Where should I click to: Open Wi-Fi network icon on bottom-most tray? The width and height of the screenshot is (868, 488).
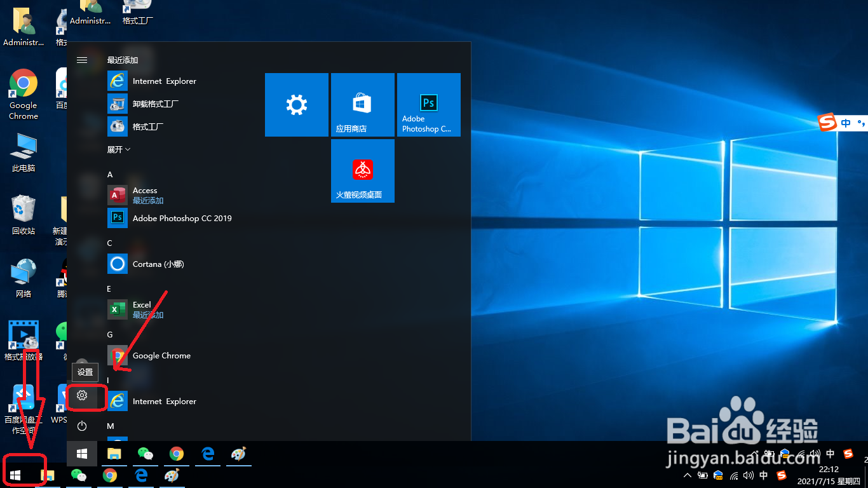click(x=734, y=475)
